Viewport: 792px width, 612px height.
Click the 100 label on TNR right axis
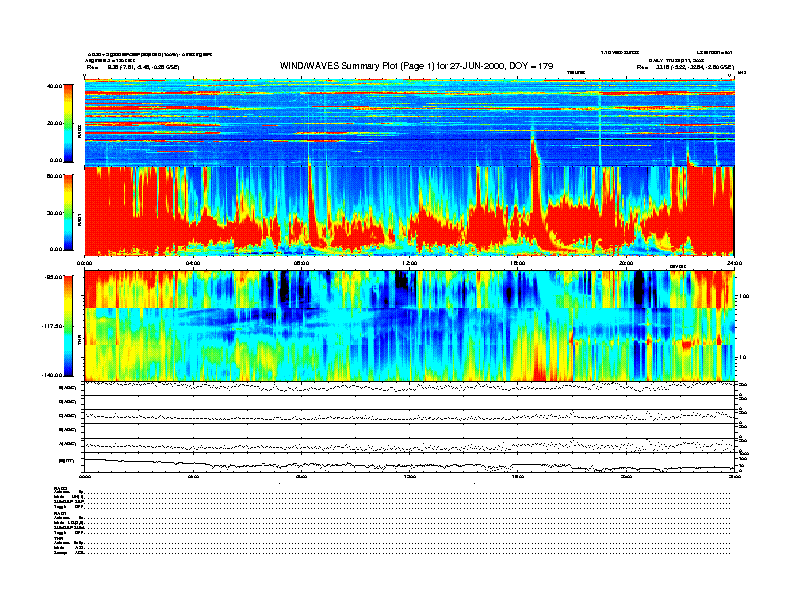(x=745, y=296)
